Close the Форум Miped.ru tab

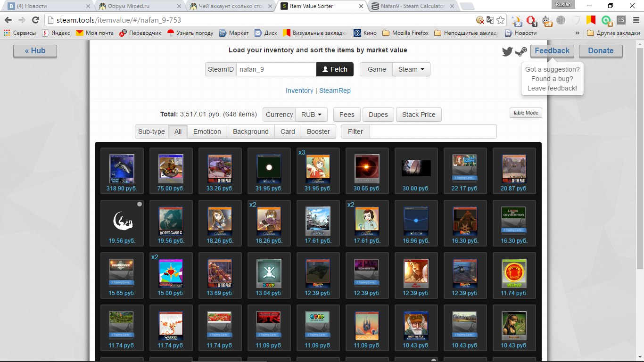[x=179, y=6]
